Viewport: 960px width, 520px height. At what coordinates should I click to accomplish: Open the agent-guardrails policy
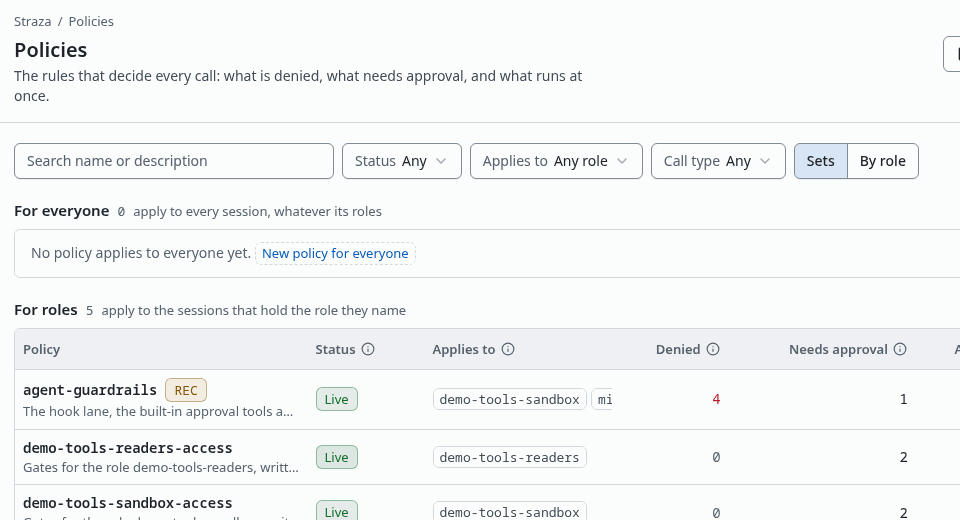90,390
